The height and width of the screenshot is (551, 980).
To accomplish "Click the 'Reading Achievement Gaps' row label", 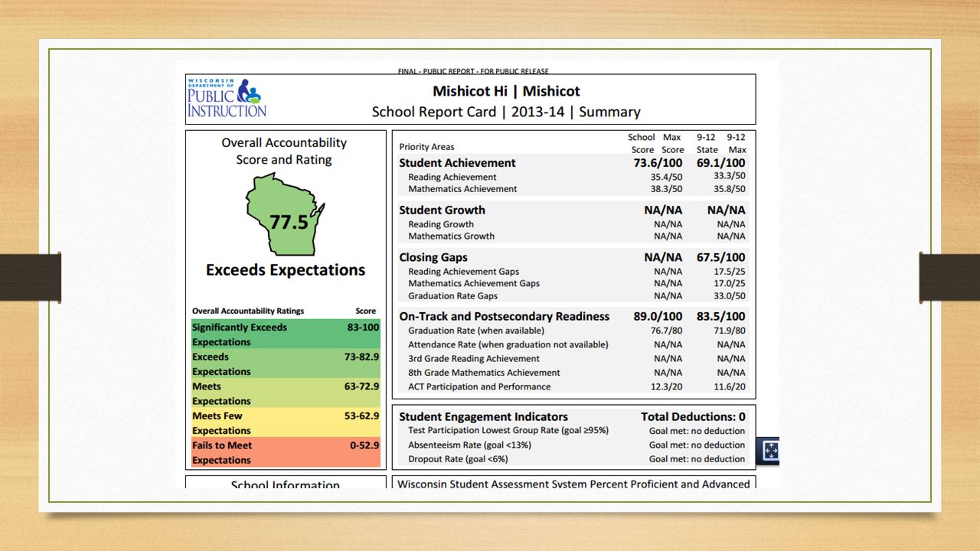I will (x=464, y=272).
